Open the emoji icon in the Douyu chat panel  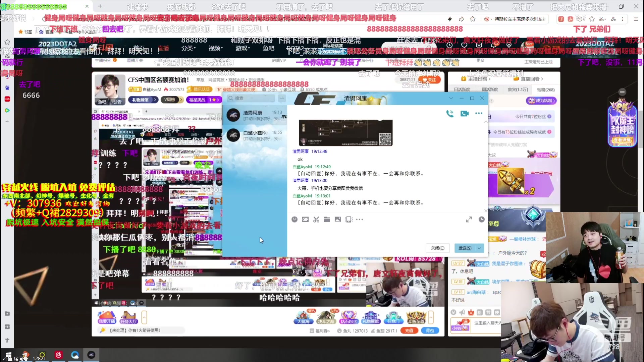pos(453,312)
